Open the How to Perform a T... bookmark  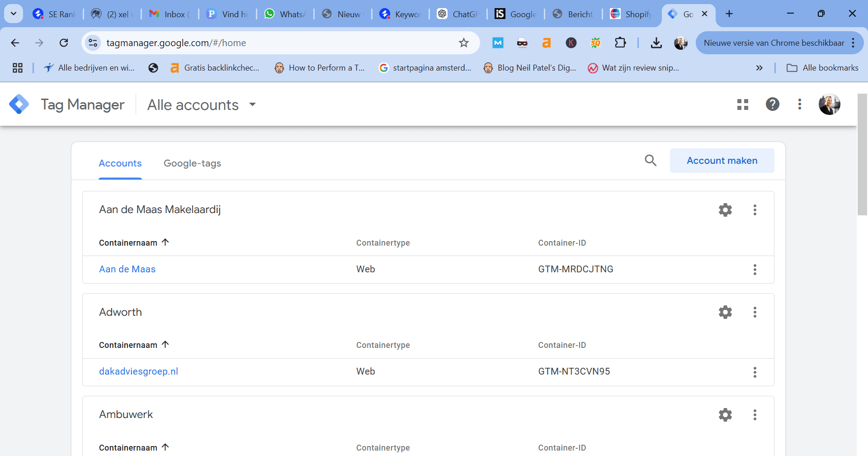coord(320,68)
